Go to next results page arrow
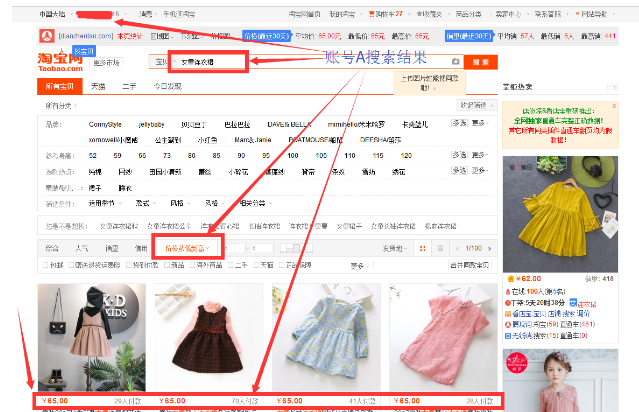The image size is (639, 412). 491,247
